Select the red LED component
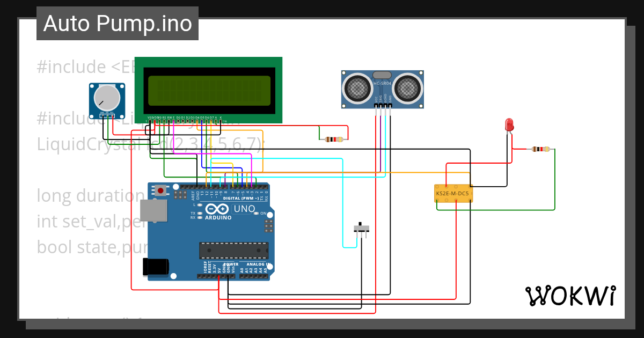 [509, 125]
